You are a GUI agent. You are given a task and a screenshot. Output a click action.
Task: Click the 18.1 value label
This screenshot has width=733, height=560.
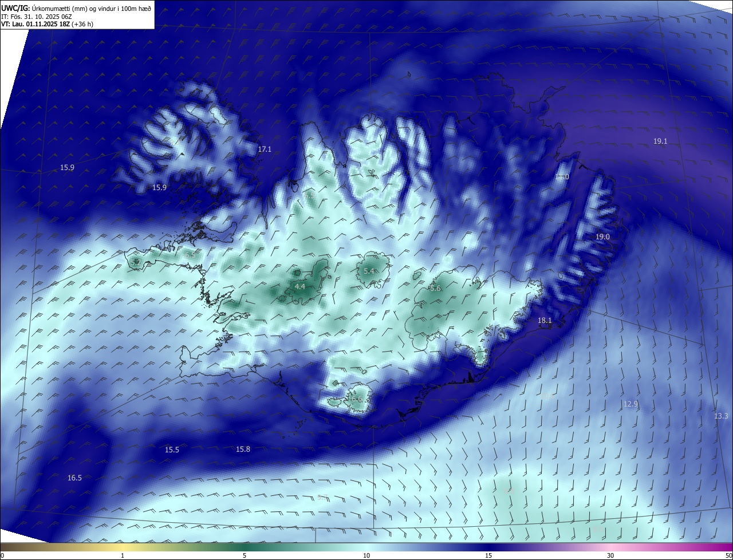(x=545, y=321)
